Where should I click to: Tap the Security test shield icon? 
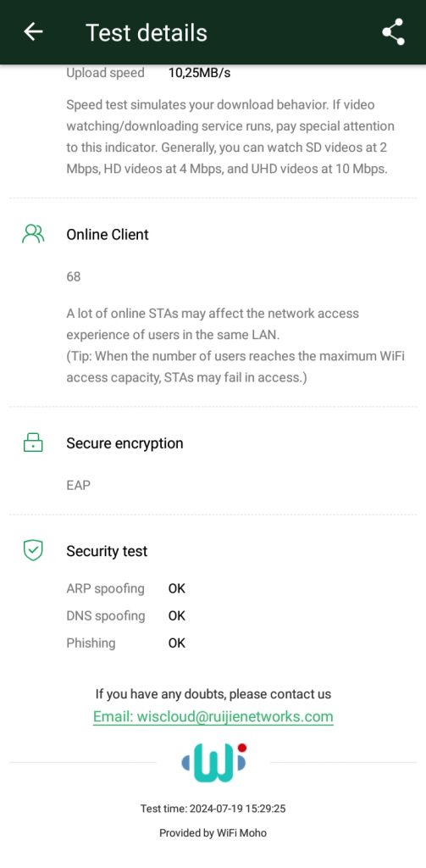click(33, 551)
